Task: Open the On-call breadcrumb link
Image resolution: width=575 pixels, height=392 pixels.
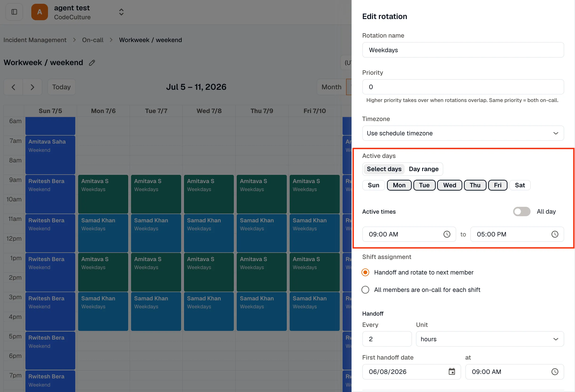Action: (93, 40)
